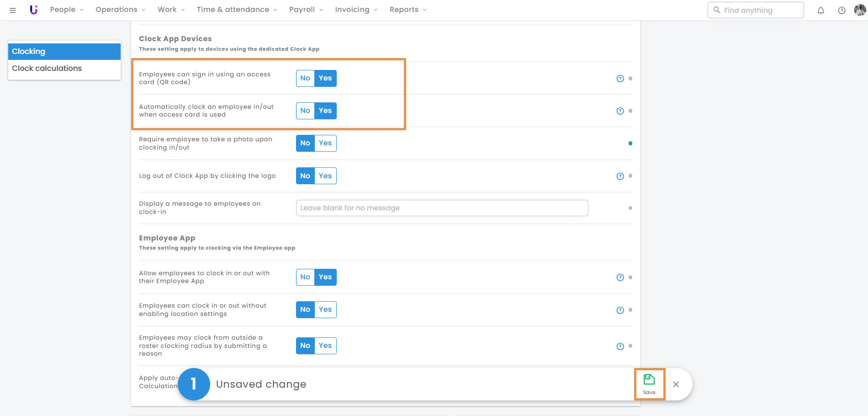Expand the People dropdown menu

pyautogui.click(x=66, y=10)
